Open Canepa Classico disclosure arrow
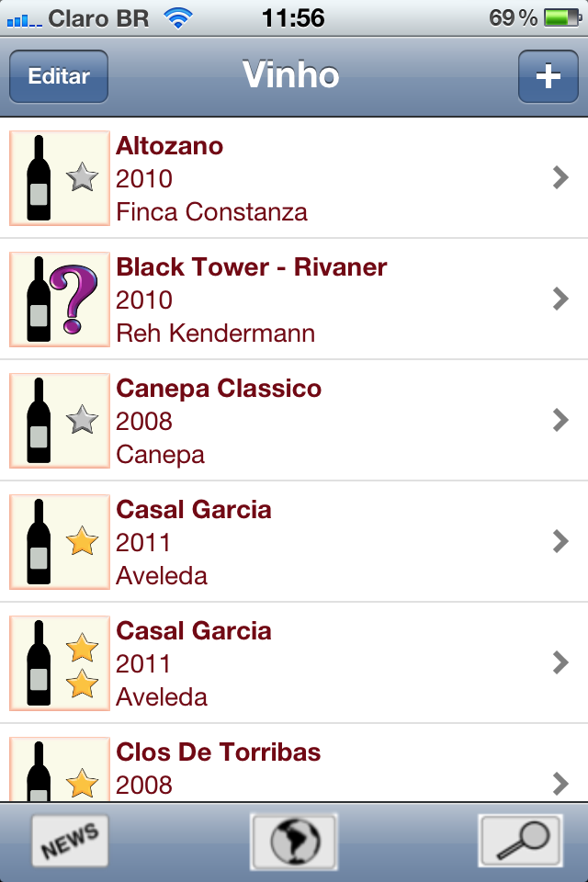Image resolution: width=588 pixels, height=882 pixels. pyautogui.click(x=560, y=420)
